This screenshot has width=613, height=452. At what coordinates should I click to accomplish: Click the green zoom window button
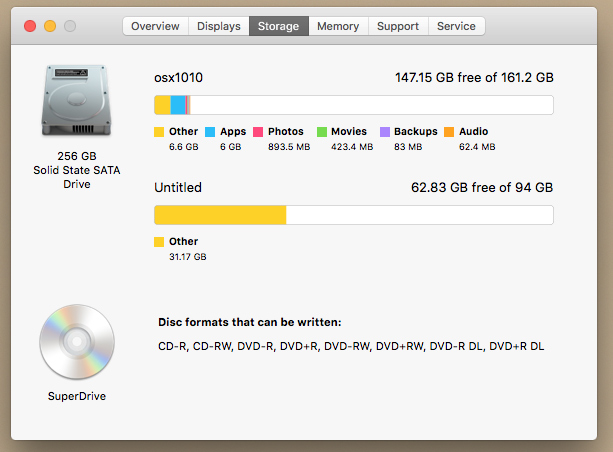[70, 26]
